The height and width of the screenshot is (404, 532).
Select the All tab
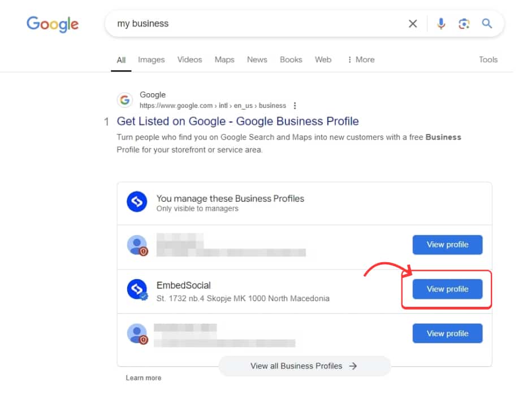tap(121, 60)
